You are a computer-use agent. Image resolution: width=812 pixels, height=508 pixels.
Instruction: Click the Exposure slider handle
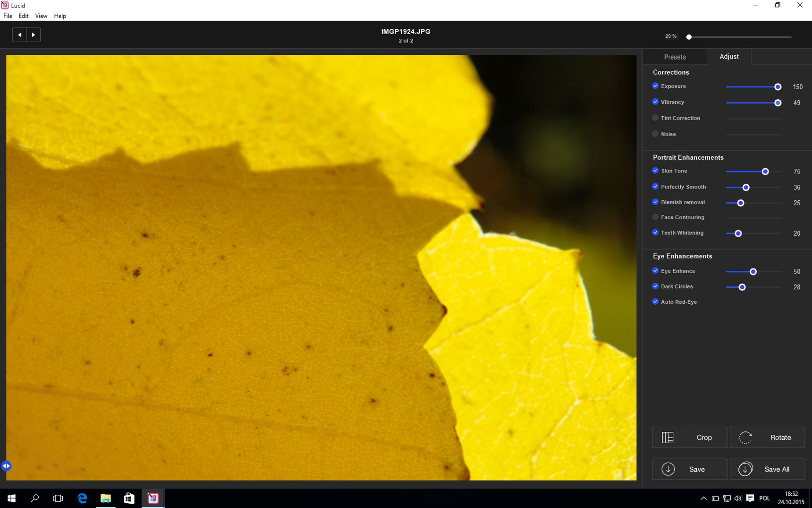pyautogui.click(x=778, y=87)
